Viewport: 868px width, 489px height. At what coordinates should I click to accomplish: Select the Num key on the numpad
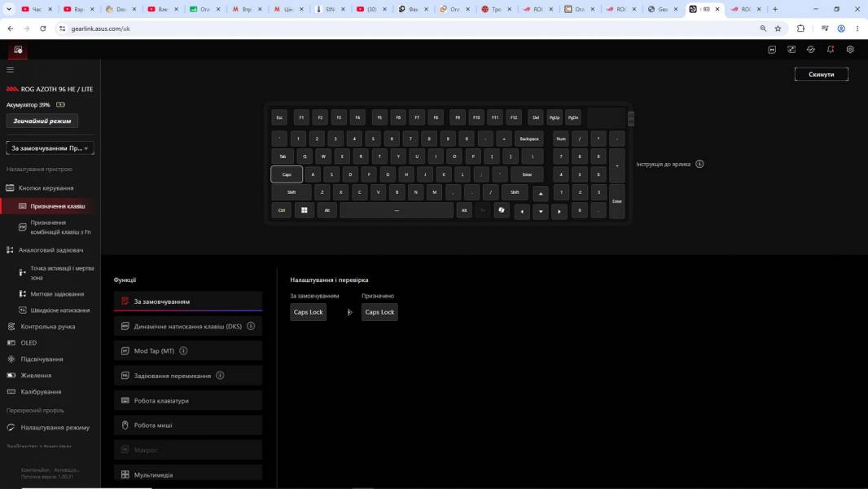(x=561, y=139)
